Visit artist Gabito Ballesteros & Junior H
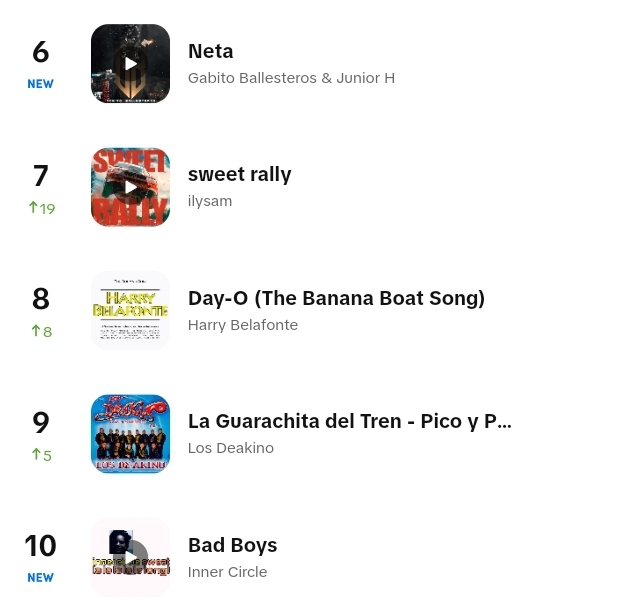The width and height of the screenshot is (620, 607). click(x=291, y=78)
